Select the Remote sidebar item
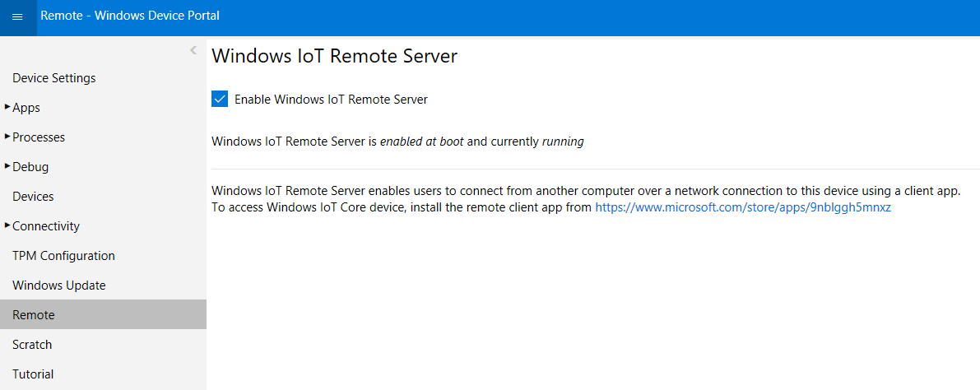Image resolution: width=980 pixels, height=390 pixels. point(34,315)
